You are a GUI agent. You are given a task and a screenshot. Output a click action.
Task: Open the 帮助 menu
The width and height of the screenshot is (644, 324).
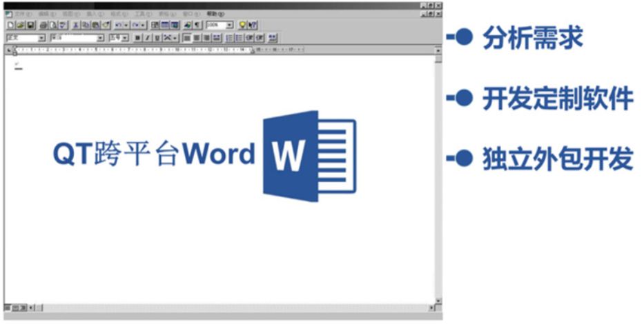click(x=215, y=14)
